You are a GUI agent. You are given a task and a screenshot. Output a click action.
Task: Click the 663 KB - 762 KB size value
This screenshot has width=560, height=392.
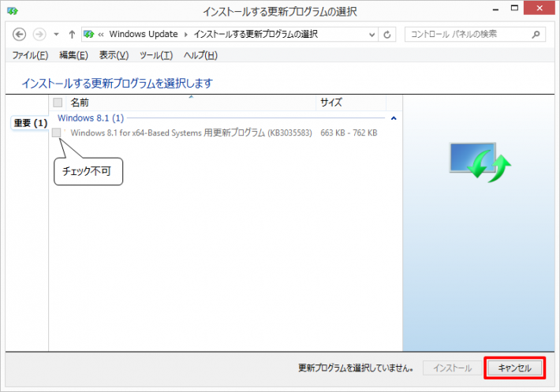(x=349, y=133)
